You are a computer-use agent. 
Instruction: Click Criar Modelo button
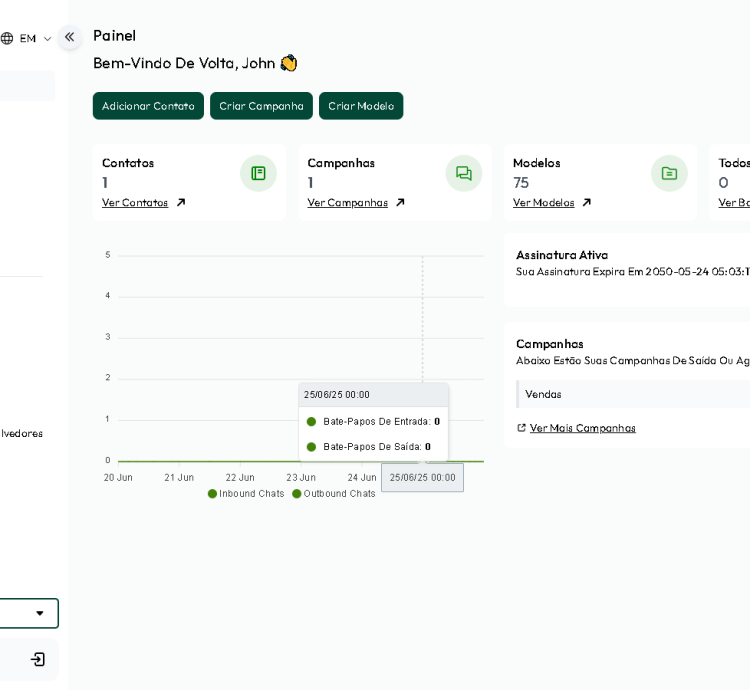[361, 106]
